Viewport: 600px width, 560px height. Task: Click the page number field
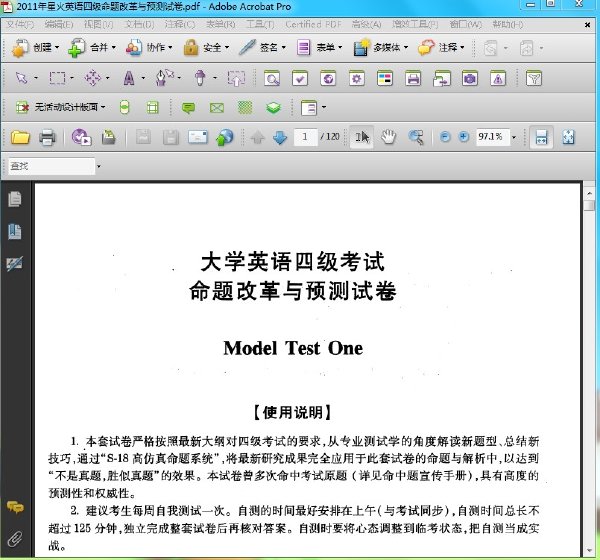tap(305, 137)
